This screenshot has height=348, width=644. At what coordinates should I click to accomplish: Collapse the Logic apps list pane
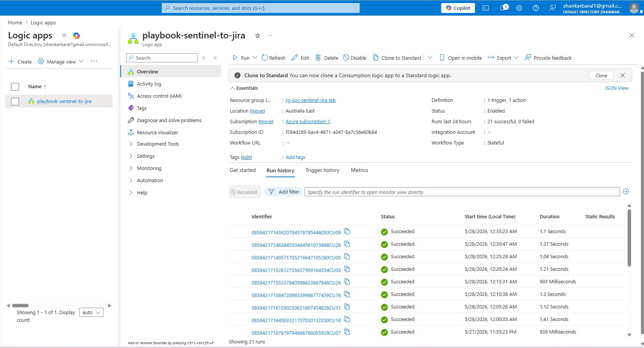coord(64,35)
